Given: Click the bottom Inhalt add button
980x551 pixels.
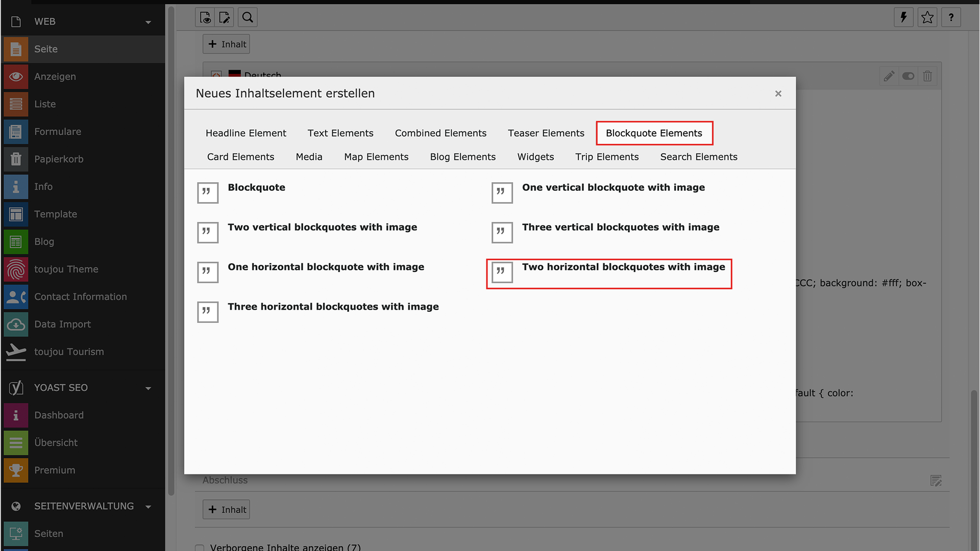Looking at the screenshot, I should pos(227,509).
